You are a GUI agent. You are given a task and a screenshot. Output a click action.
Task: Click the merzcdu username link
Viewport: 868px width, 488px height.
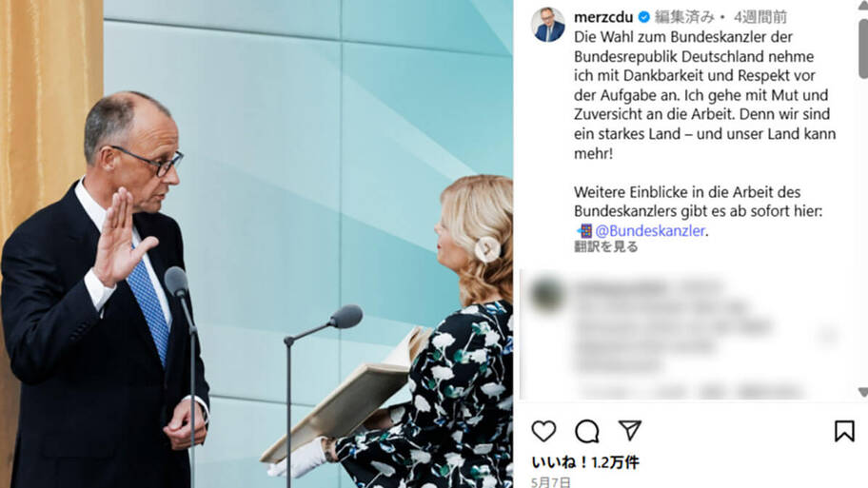602,17
